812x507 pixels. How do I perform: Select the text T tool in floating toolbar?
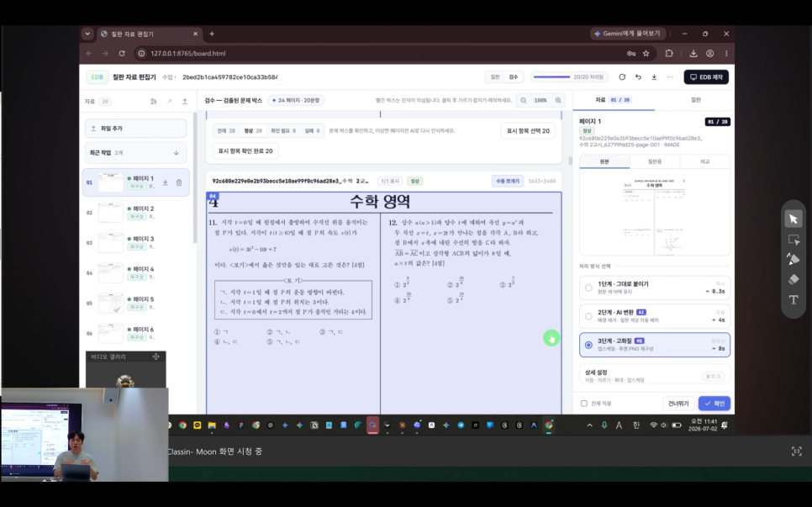coord(794,300)
